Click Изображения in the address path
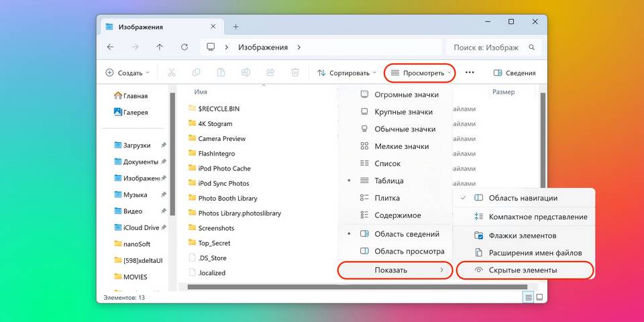The width and height of the screenshot is (644, 322). click(263, 47)
